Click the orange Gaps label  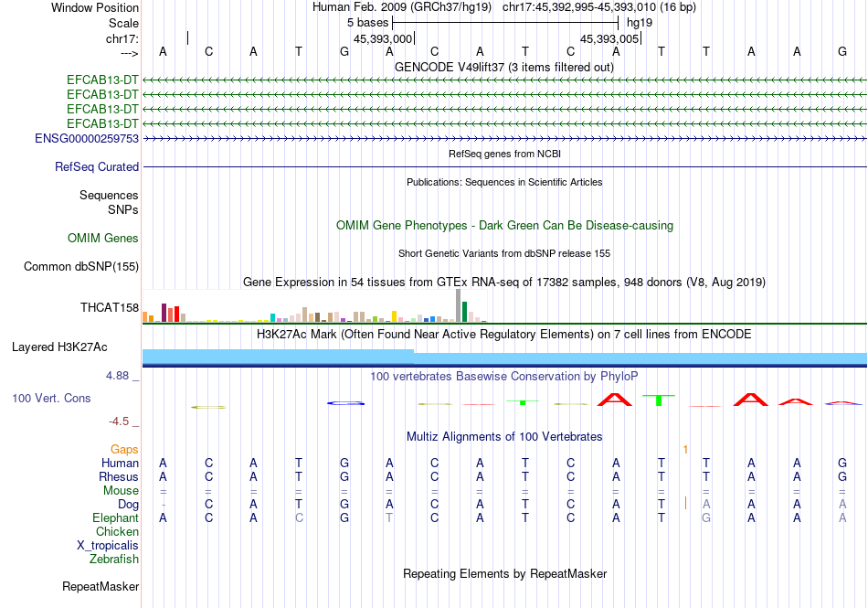coord(124,449)
